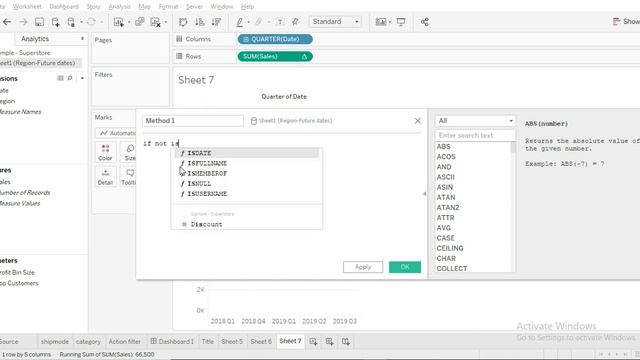Collapse the function list with arrow

click(x=424, y=194)
